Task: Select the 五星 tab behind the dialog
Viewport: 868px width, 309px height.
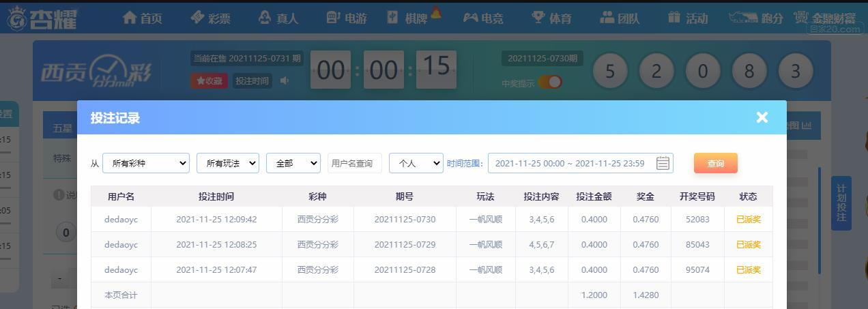Action: 62,128
